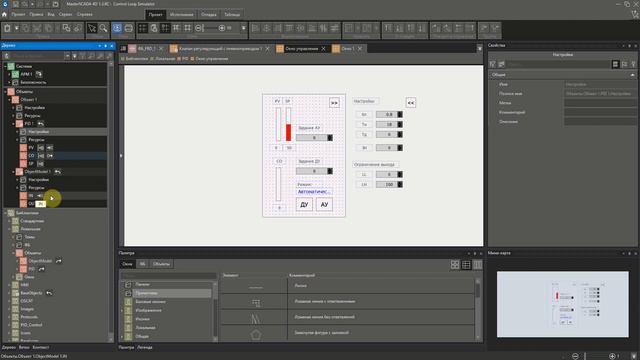Switch palette to Объекты tab
The image size is (640, 360).
tap(161, 264)
